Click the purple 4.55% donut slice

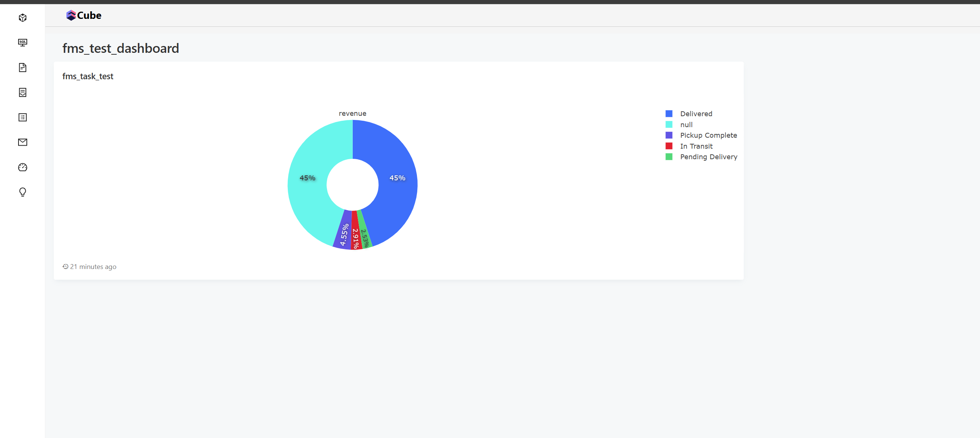[344, 234]
